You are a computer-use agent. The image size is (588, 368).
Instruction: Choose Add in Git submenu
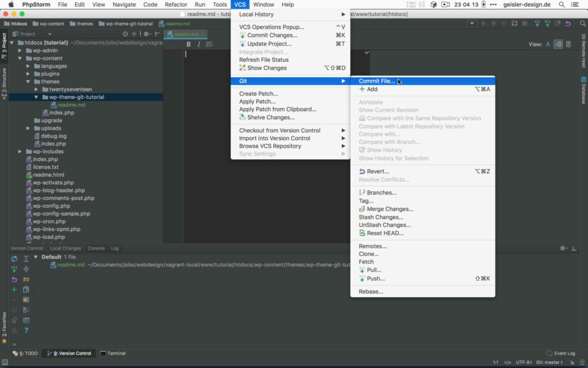point(423,89)
